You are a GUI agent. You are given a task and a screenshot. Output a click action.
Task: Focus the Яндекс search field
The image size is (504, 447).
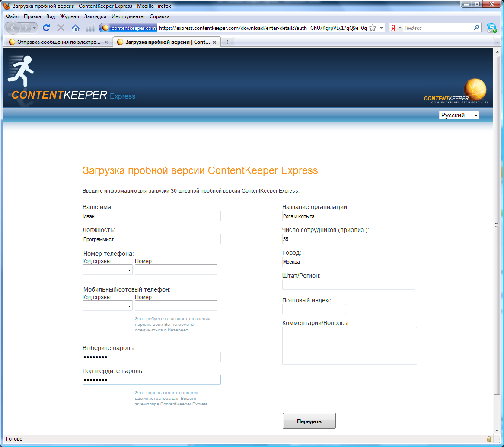[438, 28]
